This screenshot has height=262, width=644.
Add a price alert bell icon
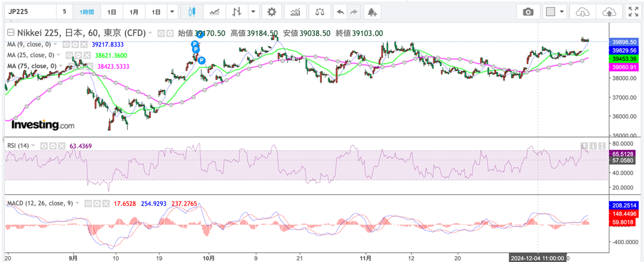[x=372, y=12]
